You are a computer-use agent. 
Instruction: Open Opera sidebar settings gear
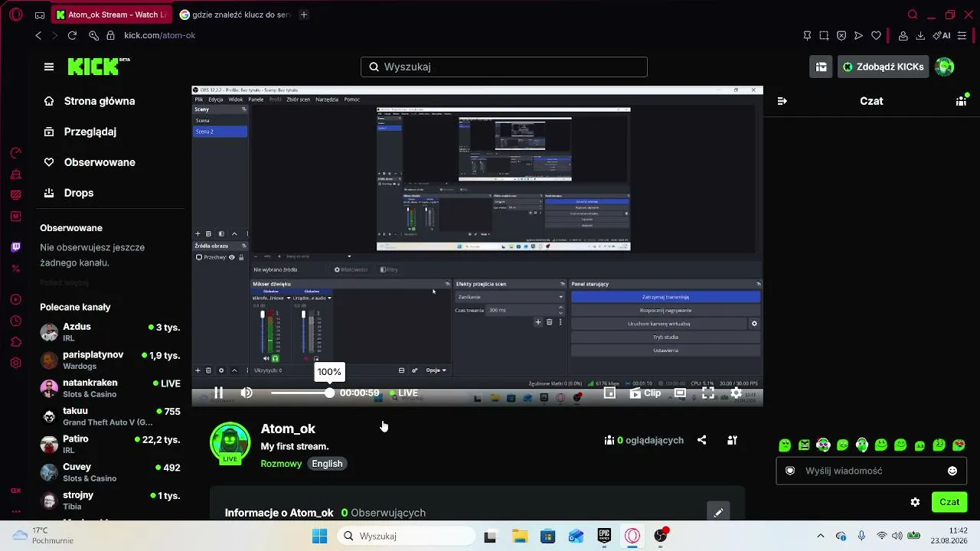(x=15, y=363)
